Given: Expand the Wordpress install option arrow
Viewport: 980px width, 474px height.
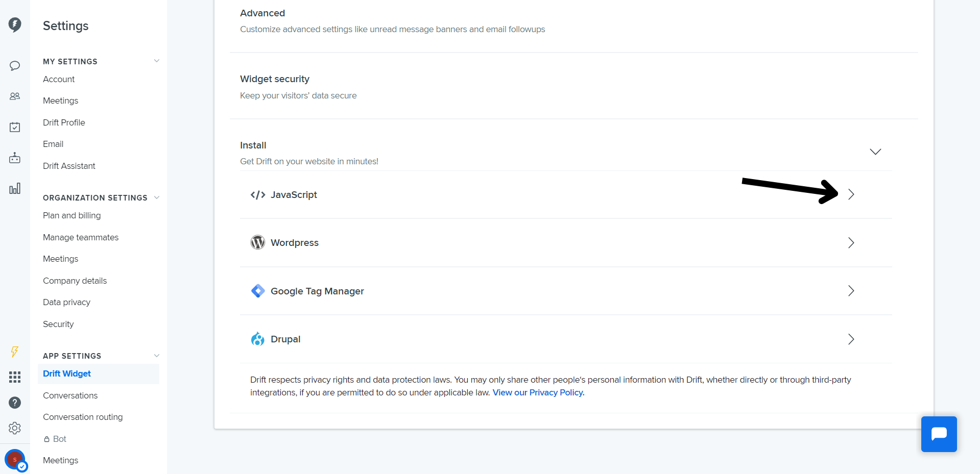Looking at the screenshot, I should (x=851, y=243).
